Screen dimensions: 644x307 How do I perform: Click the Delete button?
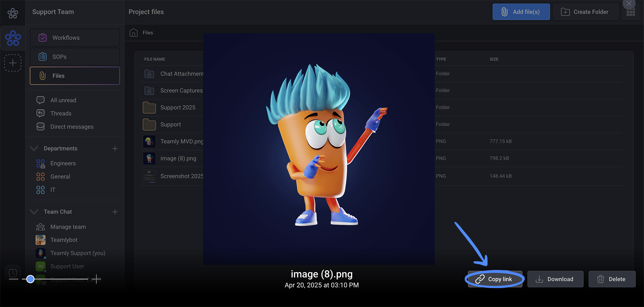(612, 279)
